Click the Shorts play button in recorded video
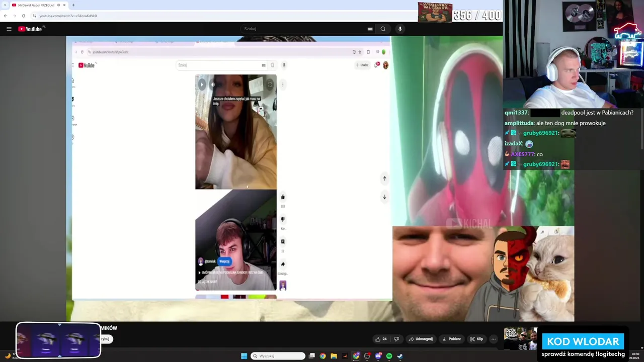 click(202, 84)
